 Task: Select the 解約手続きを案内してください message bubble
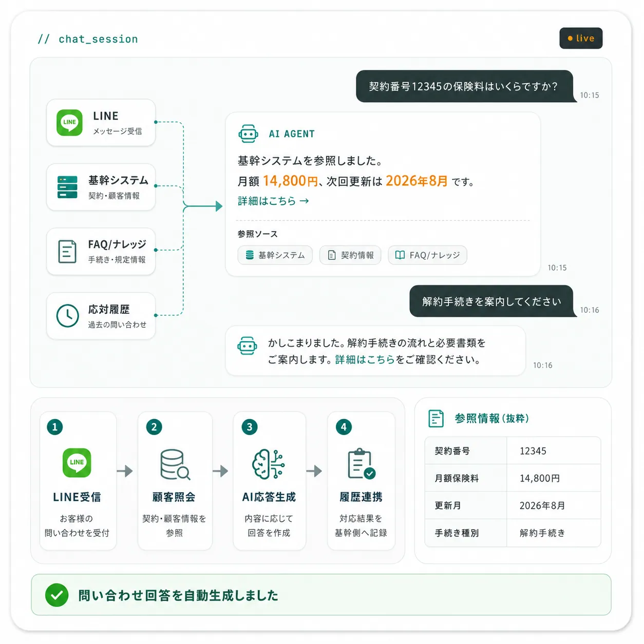(491, 301)
